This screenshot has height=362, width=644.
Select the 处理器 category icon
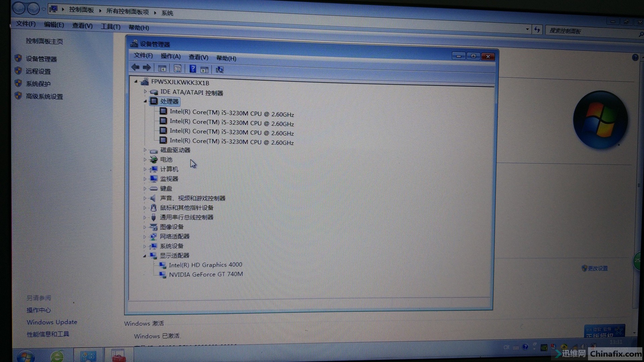pyautogui.click(x=154, y=101)
